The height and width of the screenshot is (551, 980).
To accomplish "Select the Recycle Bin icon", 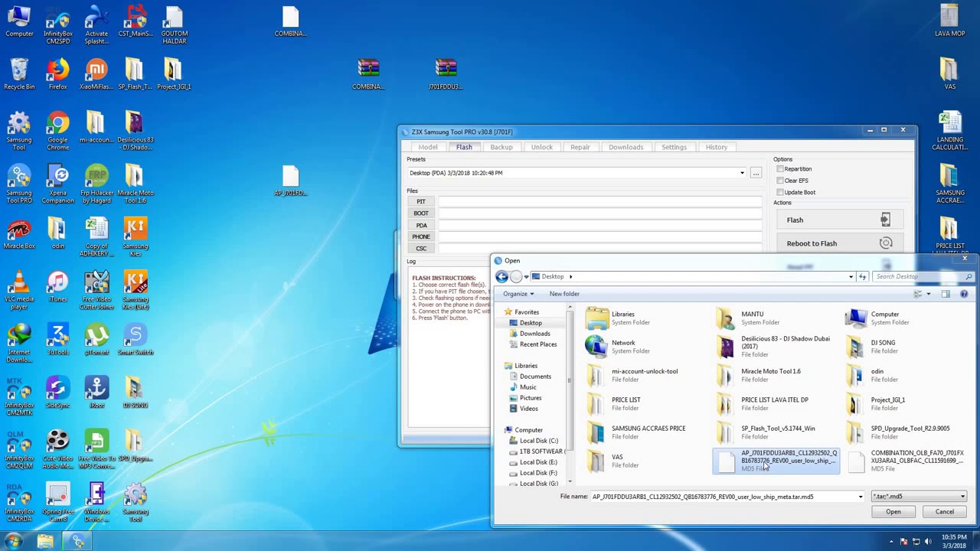I will click(19, 75).
